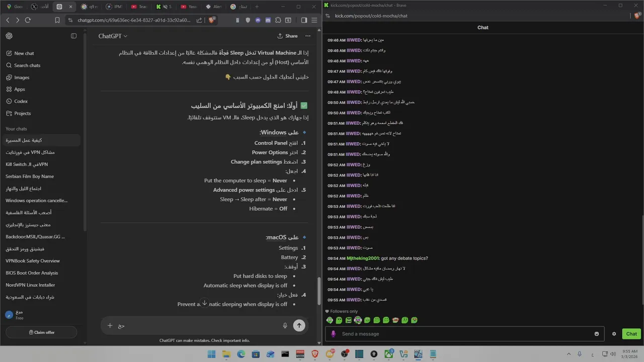Open the ChatGPT model selector dropdown
This screenshot has width=644, height=362.
pyautogui.click(x=113, y=36)
